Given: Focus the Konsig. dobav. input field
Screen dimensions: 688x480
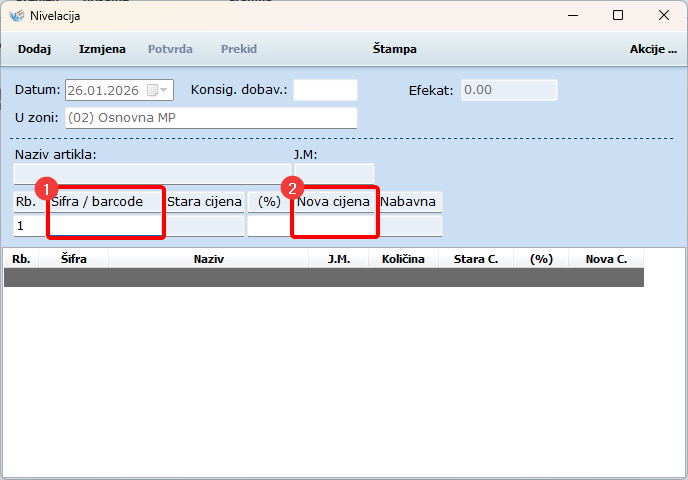Looking at the screenshot, I should [325, 90].
